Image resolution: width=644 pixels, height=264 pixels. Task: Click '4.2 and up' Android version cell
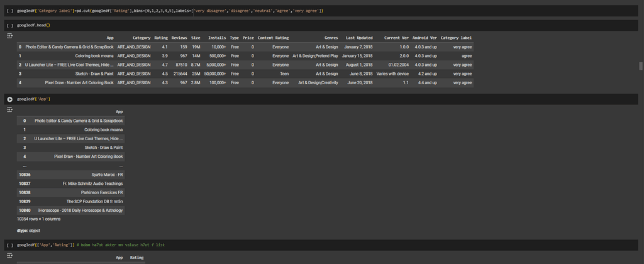coord(428,74)
